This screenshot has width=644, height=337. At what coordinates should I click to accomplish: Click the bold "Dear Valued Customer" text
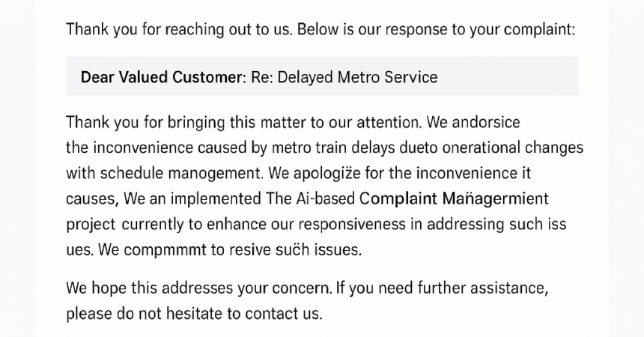[x=161, y=77]
